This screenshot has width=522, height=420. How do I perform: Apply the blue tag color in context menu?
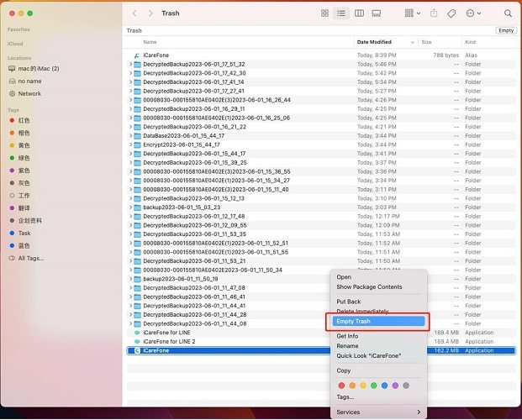pyautogui.click(x=384, y=386)
